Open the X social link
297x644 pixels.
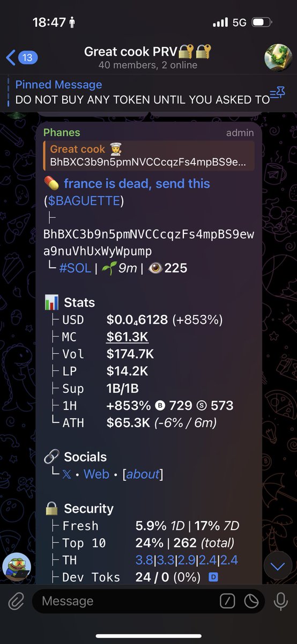tap(66, 474)
